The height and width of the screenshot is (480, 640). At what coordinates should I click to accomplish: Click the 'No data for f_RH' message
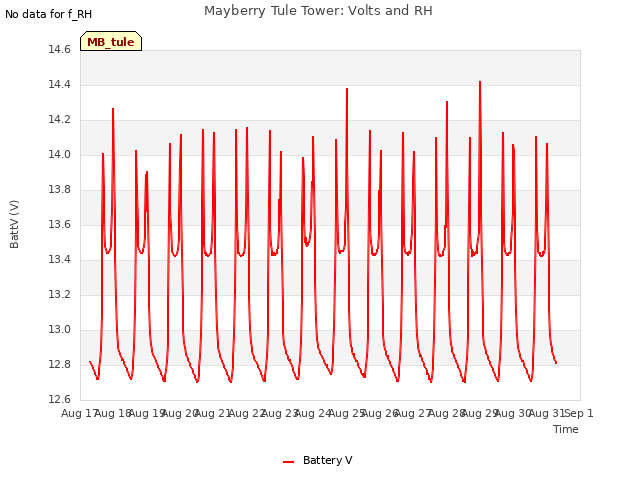pos(48,14)
